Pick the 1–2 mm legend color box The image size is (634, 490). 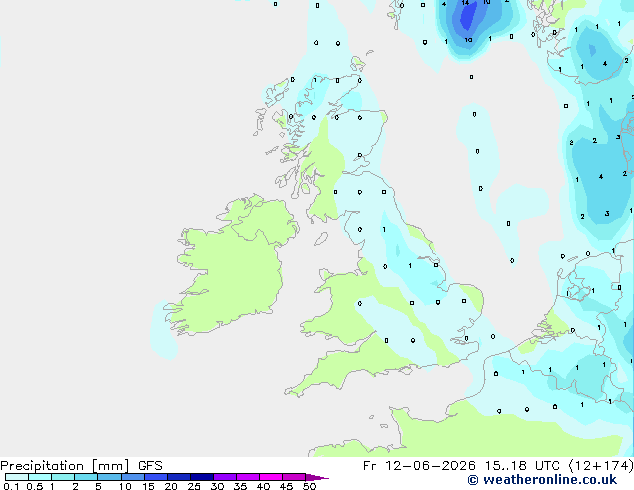click(x=63, y=477)
